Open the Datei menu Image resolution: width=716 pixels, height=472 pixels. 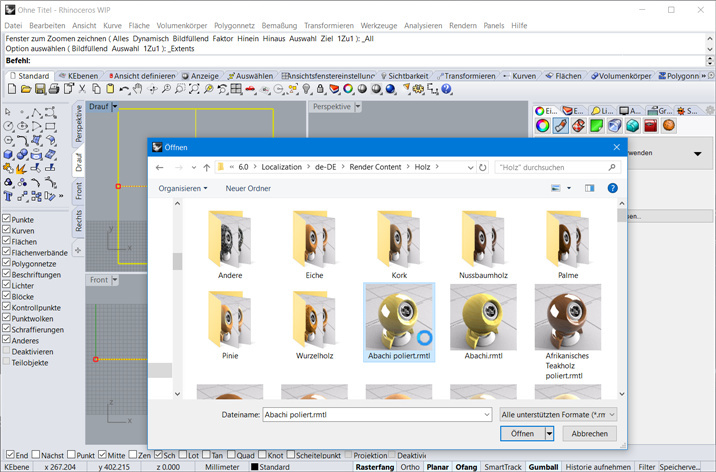(13, 26)
